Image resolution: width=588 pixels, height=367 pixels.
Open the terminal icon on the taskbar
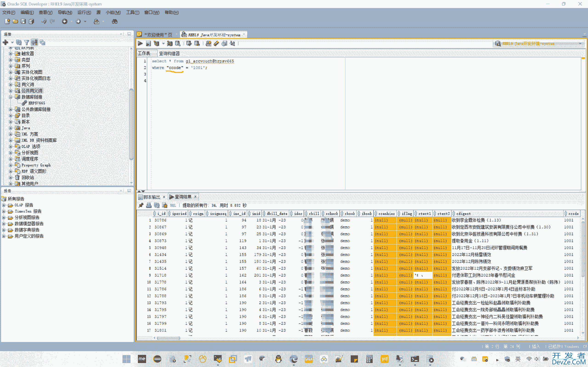[415, 359]
